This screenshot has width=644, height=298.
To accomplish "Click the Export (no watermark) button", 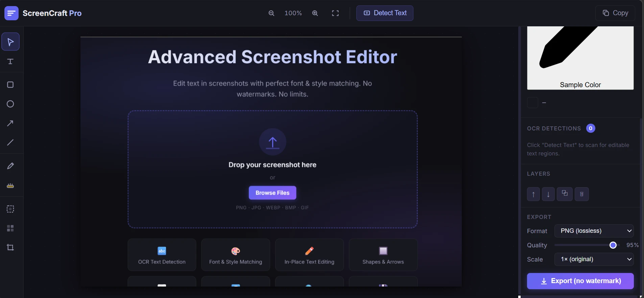I will pos(580,281).
